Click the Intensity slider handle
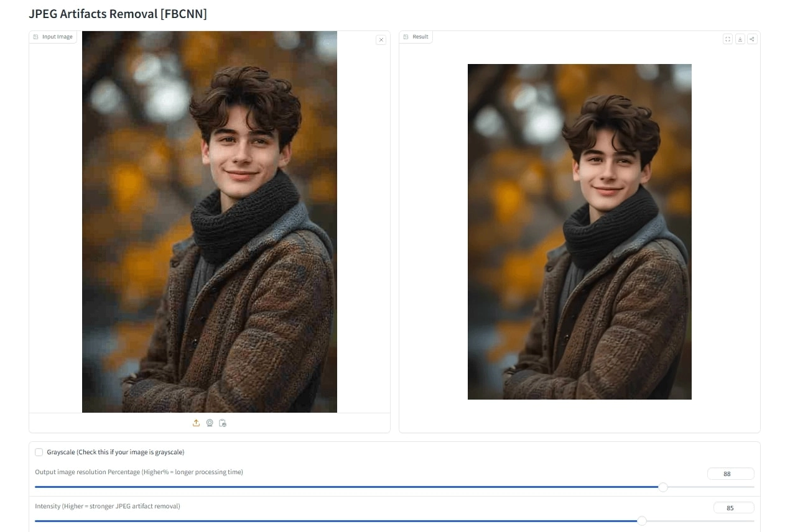The image size is (785, 532). (641, 521)
